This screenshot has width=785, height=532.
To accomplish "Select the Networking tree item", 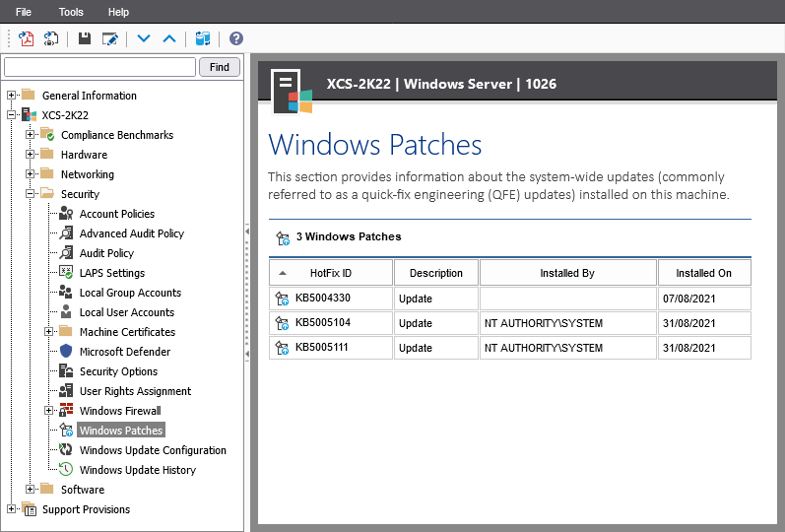I will coord(88,174).
